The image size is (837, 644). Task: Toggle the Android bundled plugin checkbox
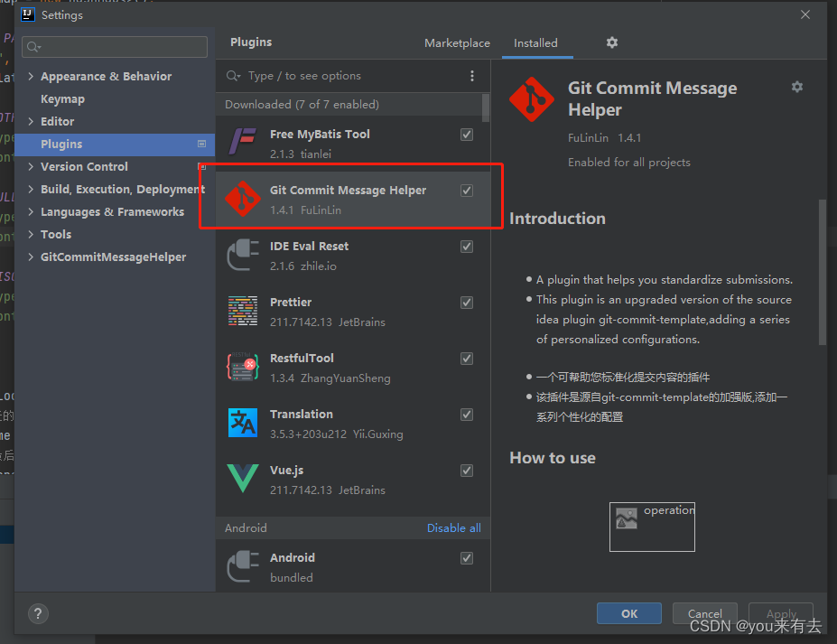[x=467, y=558]
